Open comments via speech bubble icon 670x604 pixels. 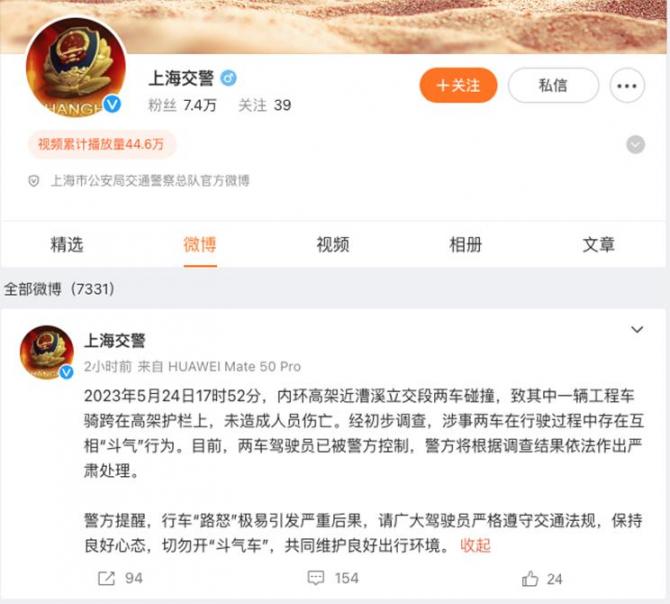316,578
